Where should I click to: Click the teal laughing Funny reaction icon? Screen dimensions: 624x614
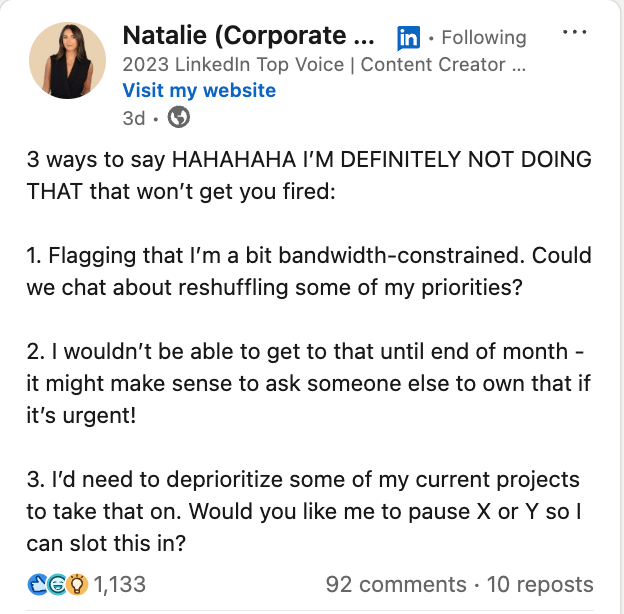pyautogui.click(x=57, y=585)
